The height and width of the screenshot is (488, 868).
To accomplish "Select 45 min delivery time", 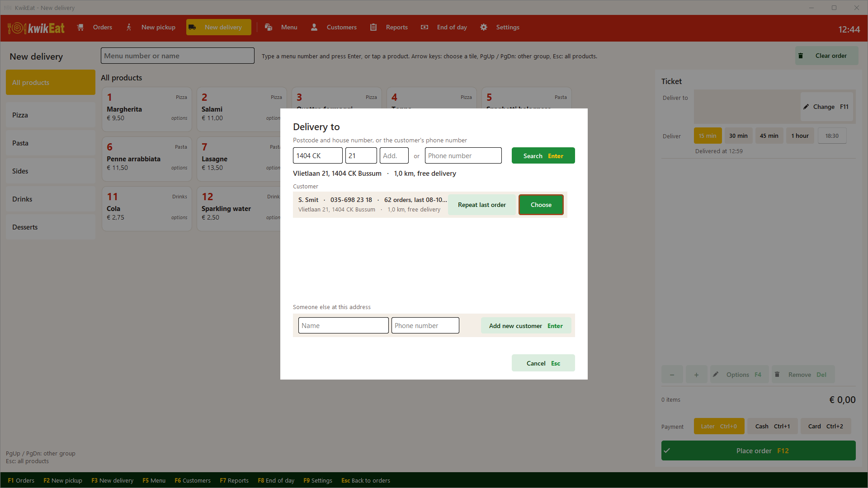I will coord(769,136).
